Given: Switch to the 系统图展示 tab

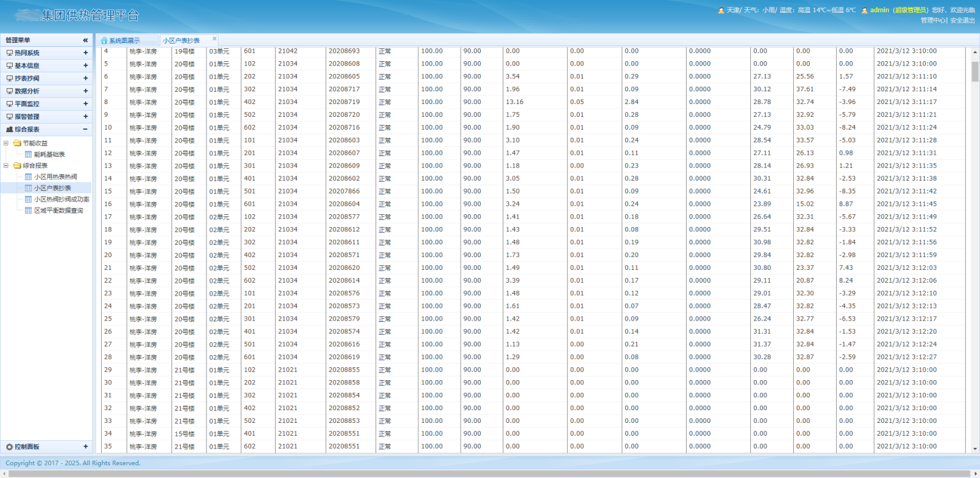Looking at the screenshot, I should [x=124, y=41].
